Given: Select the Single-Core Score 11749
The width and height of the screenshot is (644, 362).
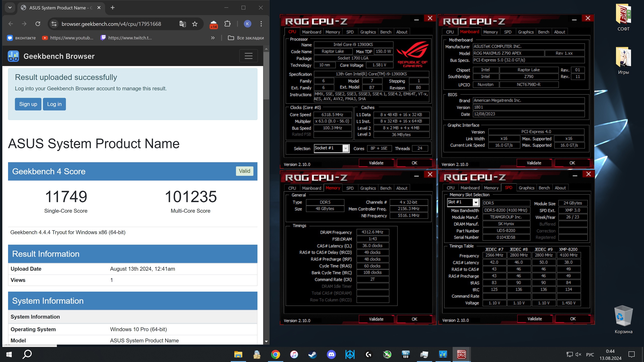Looking at the screenshot, I should pos(66,196).
